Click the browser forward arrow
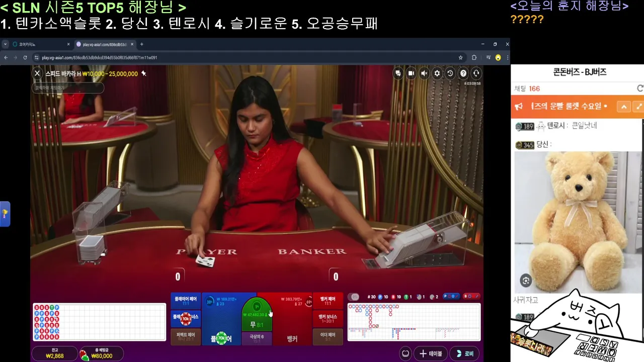Viewport: 644px width, 362px height. pos(15,57)
